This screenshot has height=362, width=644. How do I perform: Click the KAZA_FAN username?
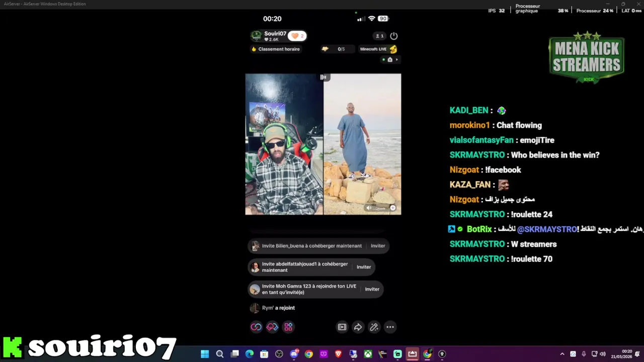point(470,185)
